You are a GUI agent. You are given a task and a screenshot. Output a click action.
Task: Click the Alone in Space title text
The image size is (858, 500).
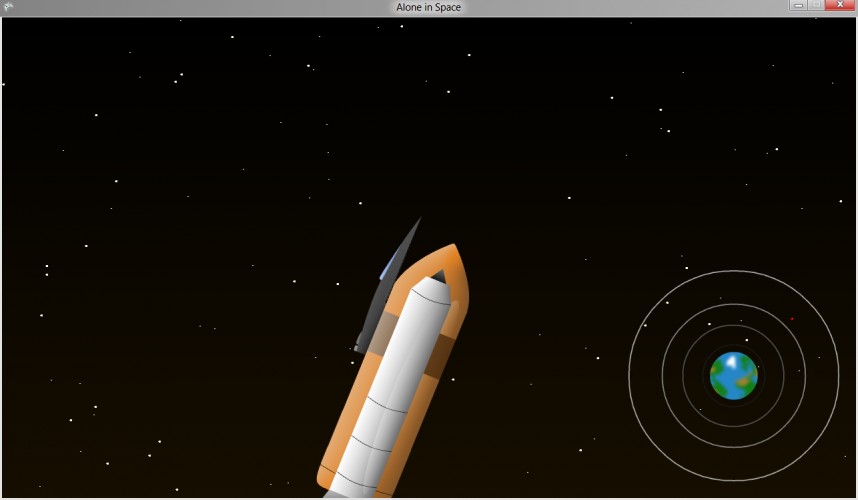coord(428,7)
